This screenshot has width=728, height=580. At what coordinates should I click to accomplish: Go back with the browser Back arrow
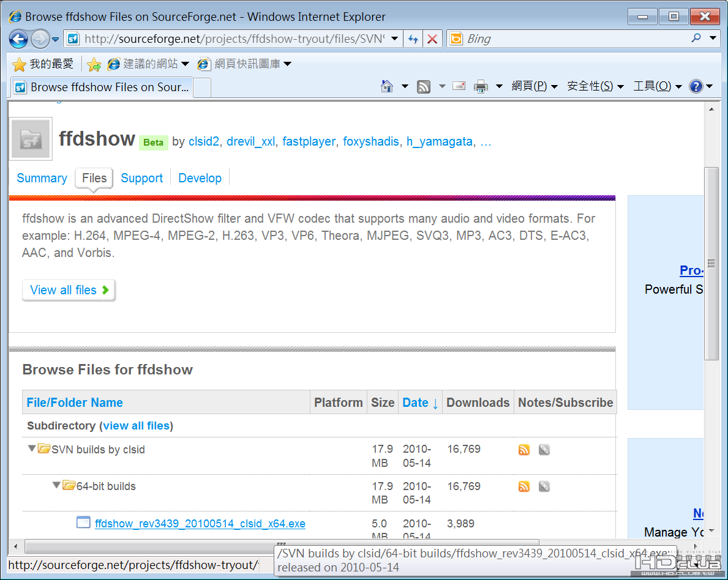(x=18, y=39)
